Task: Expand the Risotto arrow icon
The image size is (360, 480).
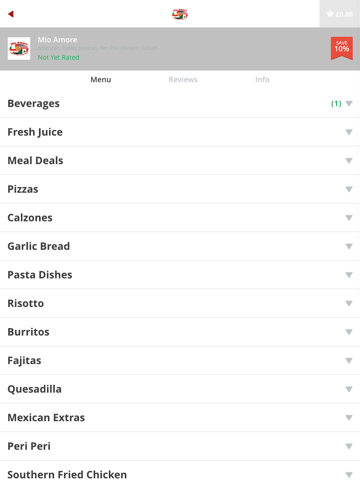Action: (x=349, y=304)
